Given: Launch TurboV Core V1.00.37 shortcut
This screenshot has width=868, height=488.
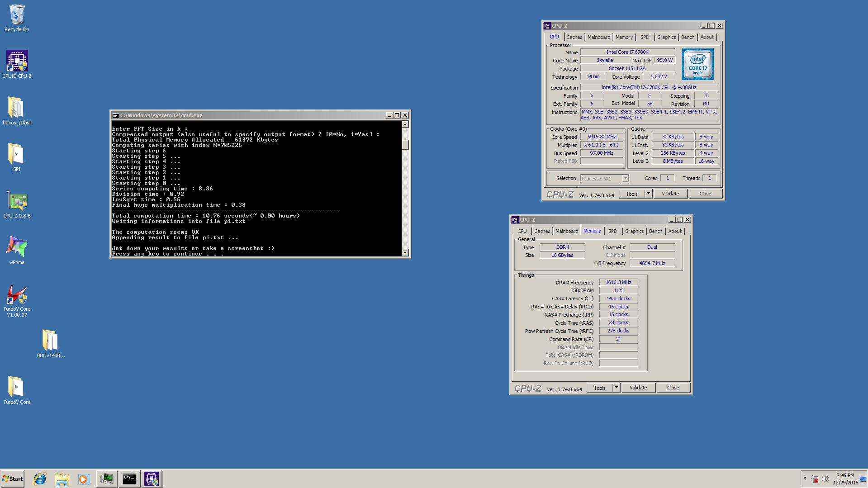Looking at the screenshot, I should click(x=17, y=300).
